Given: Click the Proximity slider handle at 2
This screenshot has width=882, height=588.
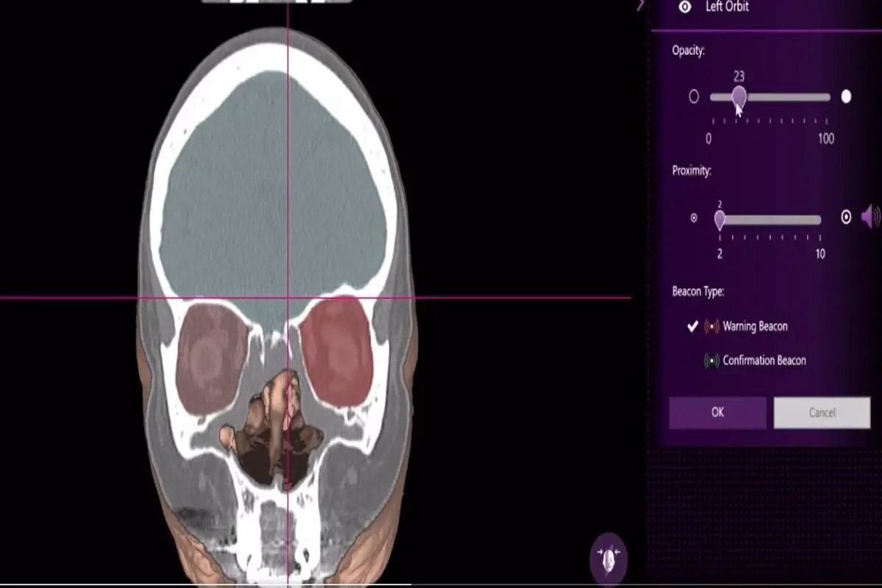Looking at the screenshot, I should [x=720, y=219].
